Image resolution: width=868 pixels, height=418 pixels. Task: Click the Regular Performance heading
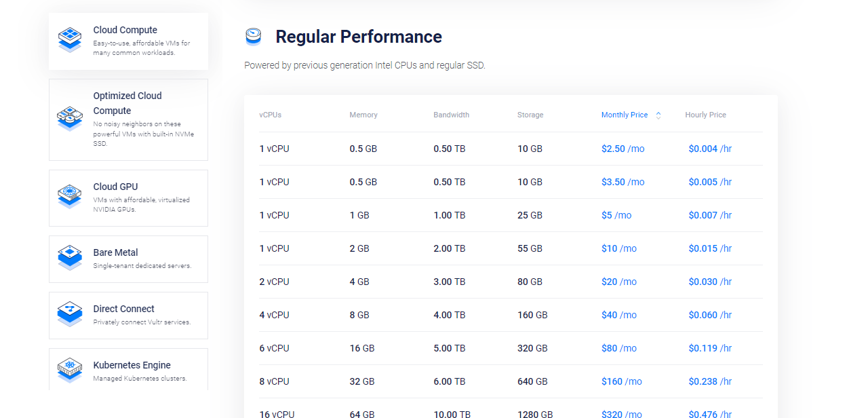point(359,37)
